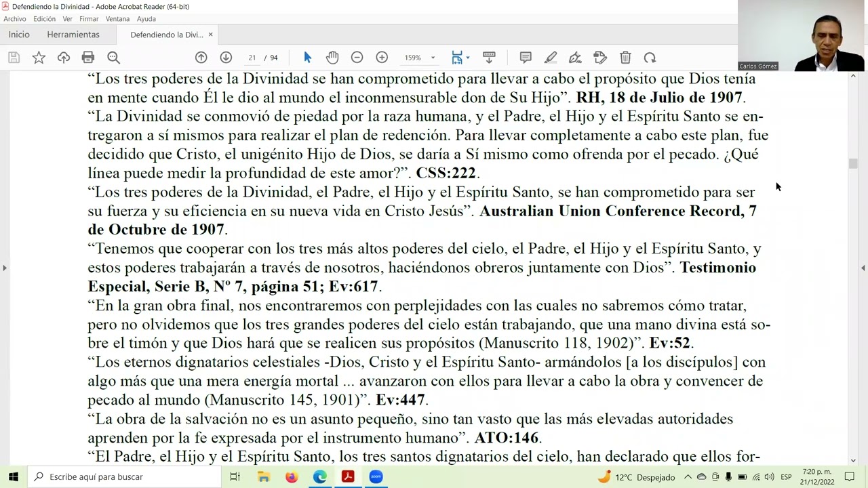Zoom out with the minus button
The image size is (868, 488).
pyautogui.click(x=357, y=58)
